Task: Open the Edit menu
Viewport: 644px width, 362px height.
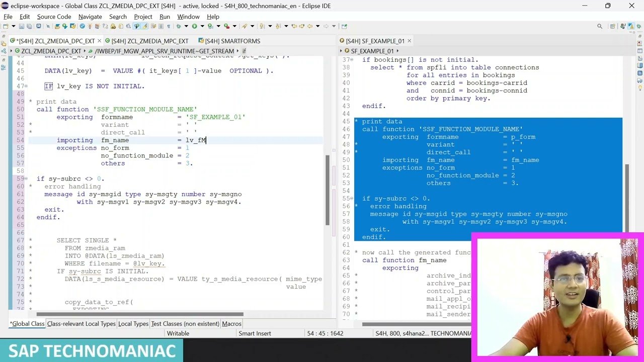Action: 25,17
